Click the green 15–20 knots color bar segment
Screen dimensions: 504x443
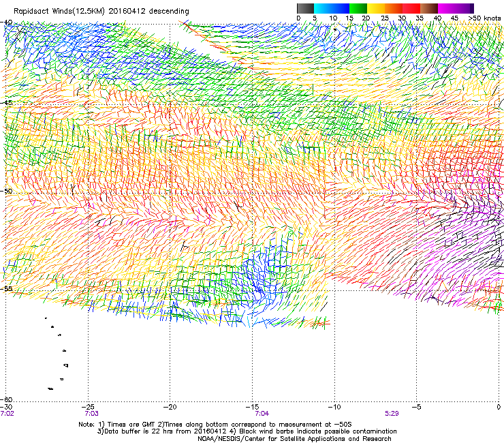358,8
